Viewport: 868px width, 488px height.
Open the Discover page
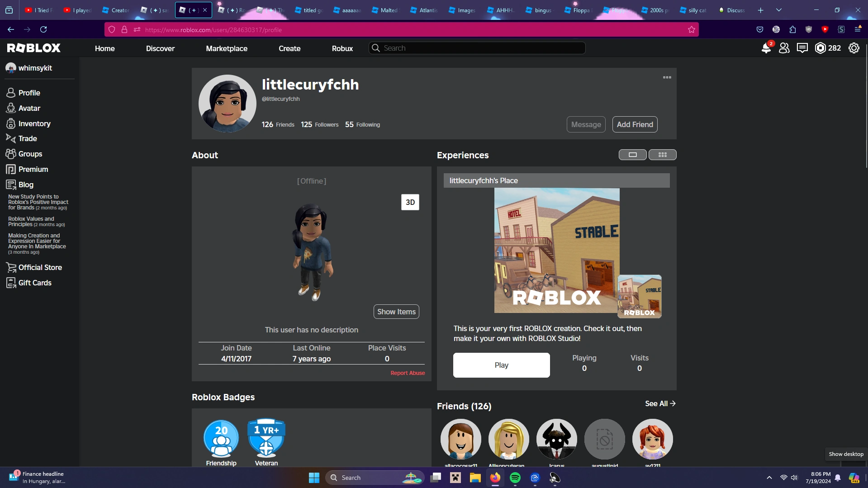(160, 48)
